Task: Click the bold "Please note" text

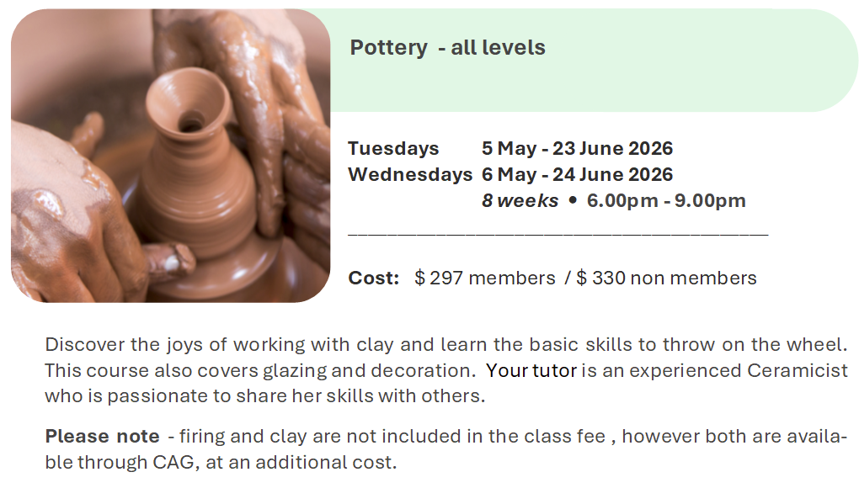Action: tap(102, 437)
